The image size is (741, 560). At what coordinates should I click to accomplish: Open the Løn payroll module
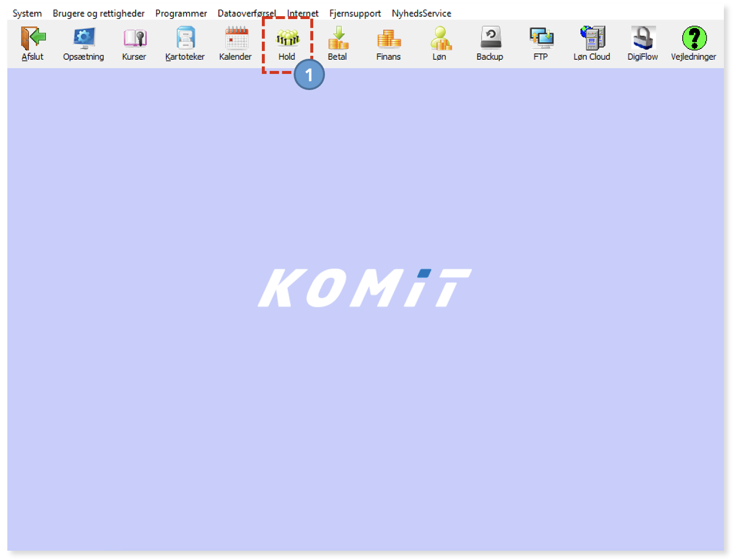(440, 44)
